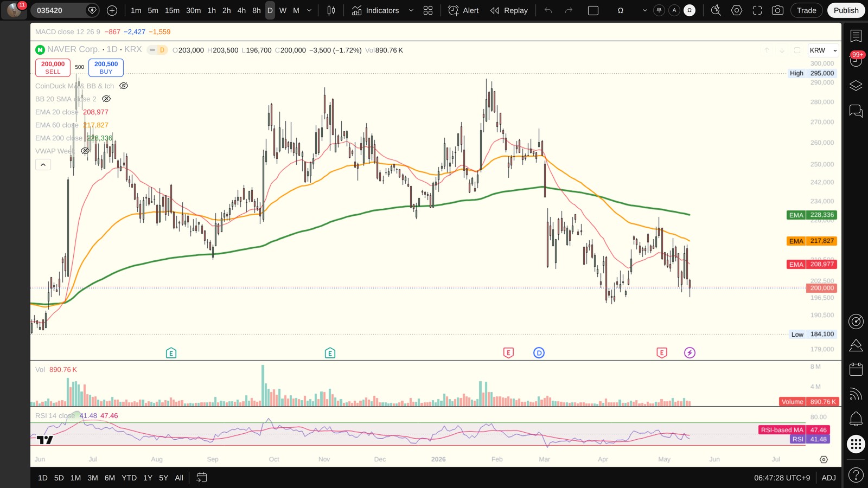The width and height of the screenshot is (868, 488).
Task: Expand the layout name dropdown chevron
Action: point(644,10)
